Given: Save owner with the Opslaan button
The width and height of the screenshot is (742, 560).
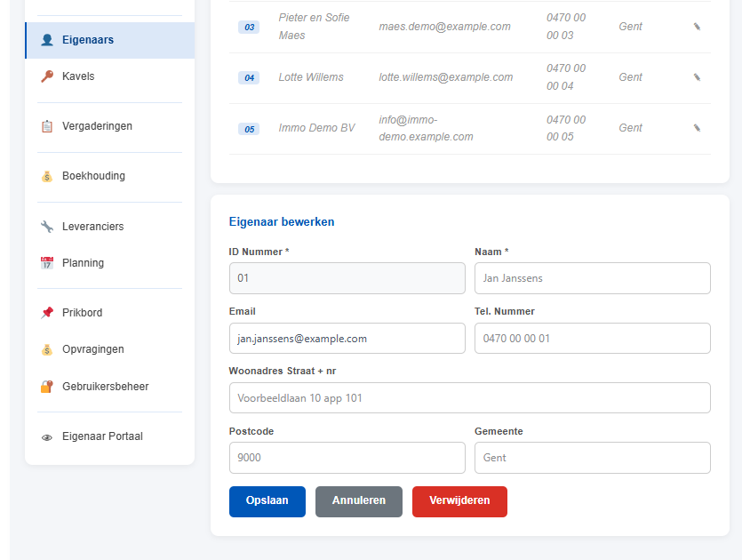Looking at the screenshot, I should click(x=267, y=501).
